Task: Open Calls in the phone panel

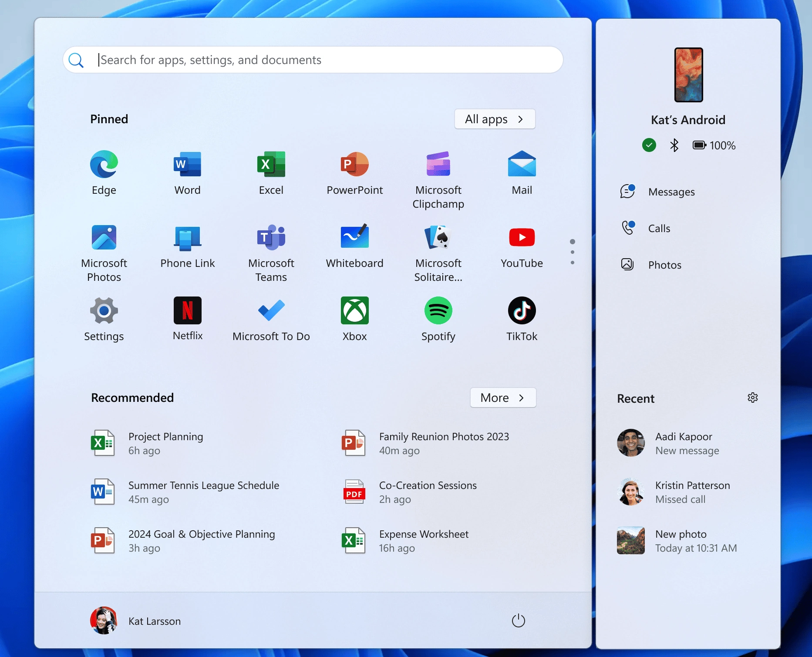Action: 646,228
